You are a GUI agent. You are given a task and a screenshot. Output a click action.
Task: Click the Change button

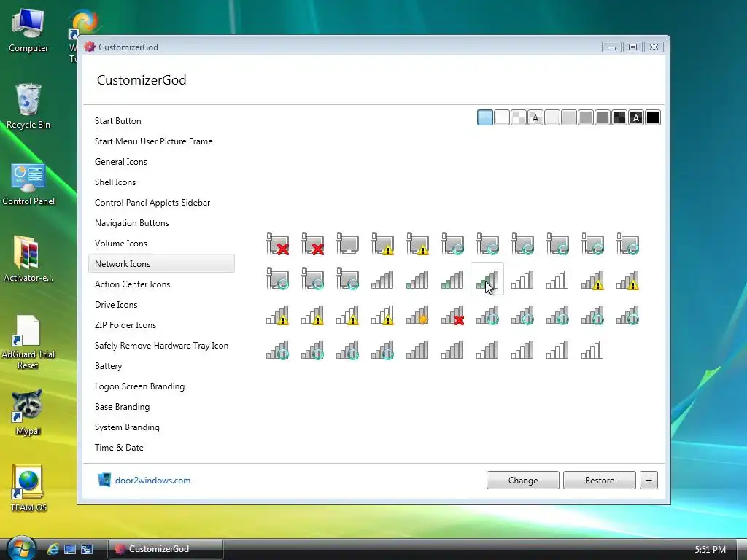522,481
